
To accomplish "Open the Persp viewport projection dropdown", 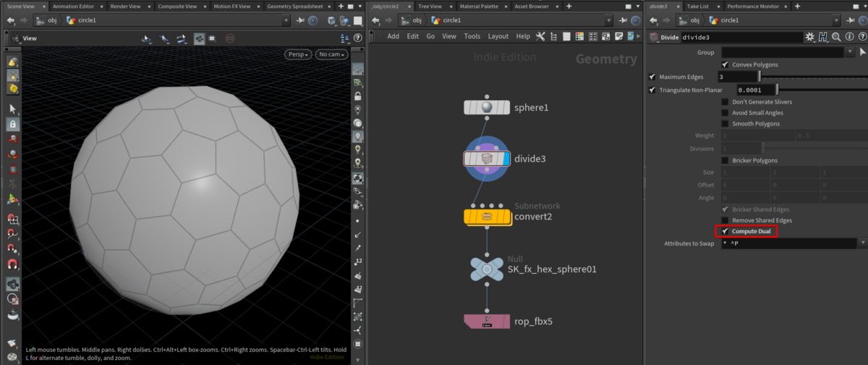I will pos(298,54).
